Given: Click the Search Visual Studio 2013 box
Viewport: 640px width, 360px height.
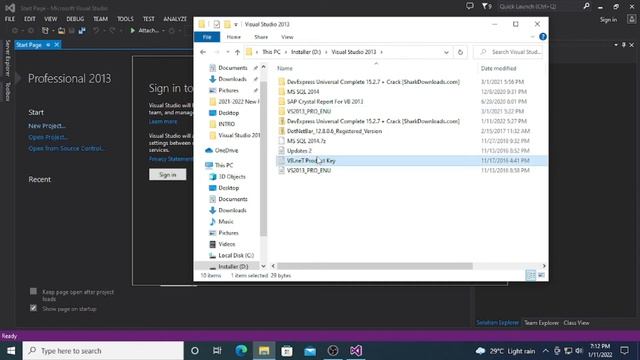Looking at the screenshot, I should (509, 52).
